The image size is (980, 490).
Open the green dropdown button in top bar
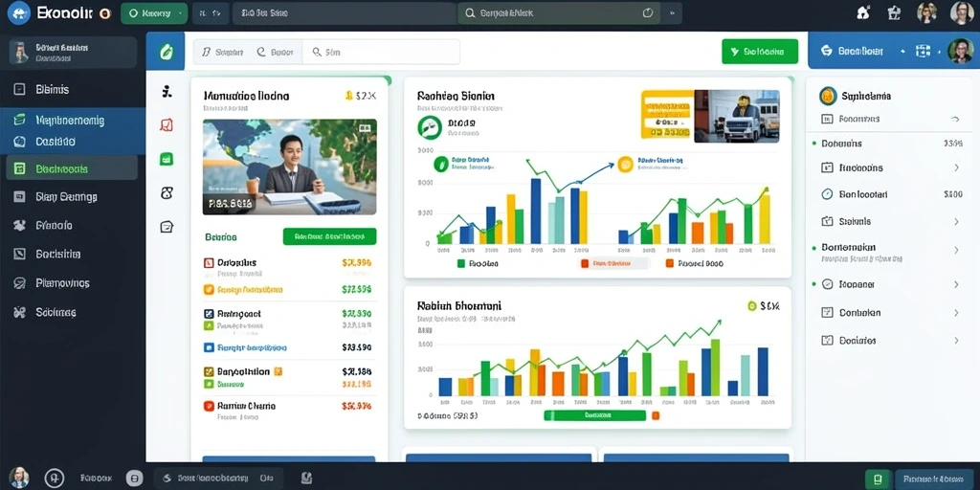click(x=154, y=12)
